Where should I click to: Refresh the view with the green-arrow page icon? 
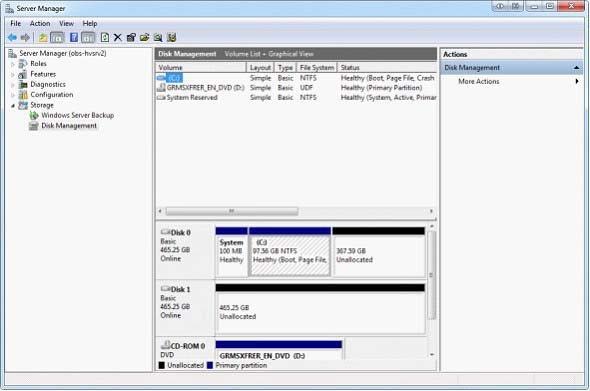coord(105,38)
